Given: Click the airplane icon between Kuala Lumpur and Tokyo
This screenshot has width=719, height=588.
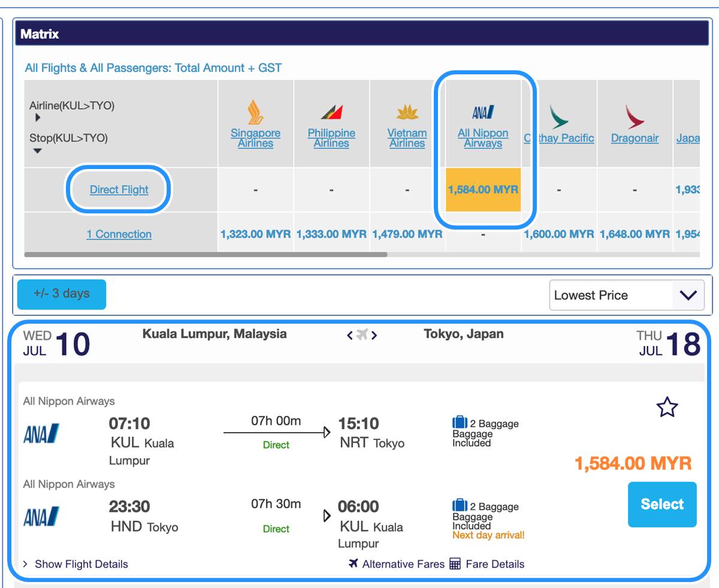Looking at the screenshot, I should pyautogui.click(x=362, y=335).
